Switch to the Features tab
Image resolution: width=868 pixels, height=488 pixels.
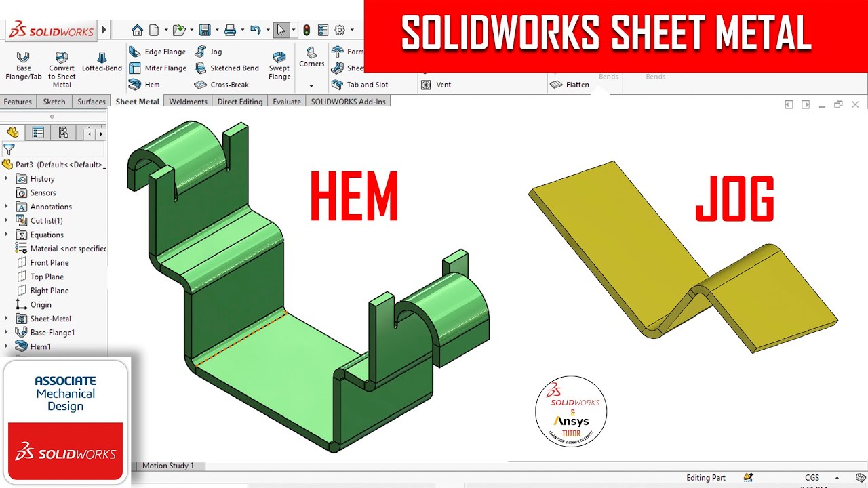(x=18, y=102)
